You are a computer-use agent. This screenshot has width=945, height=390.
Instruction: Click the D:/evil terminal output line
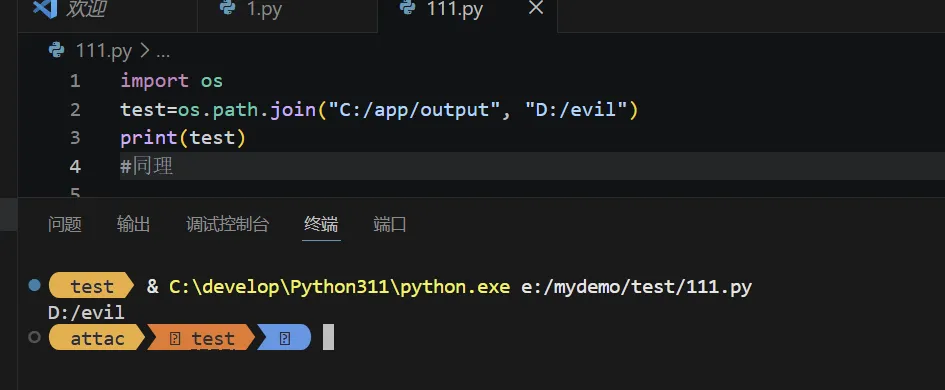coord(86,312)
